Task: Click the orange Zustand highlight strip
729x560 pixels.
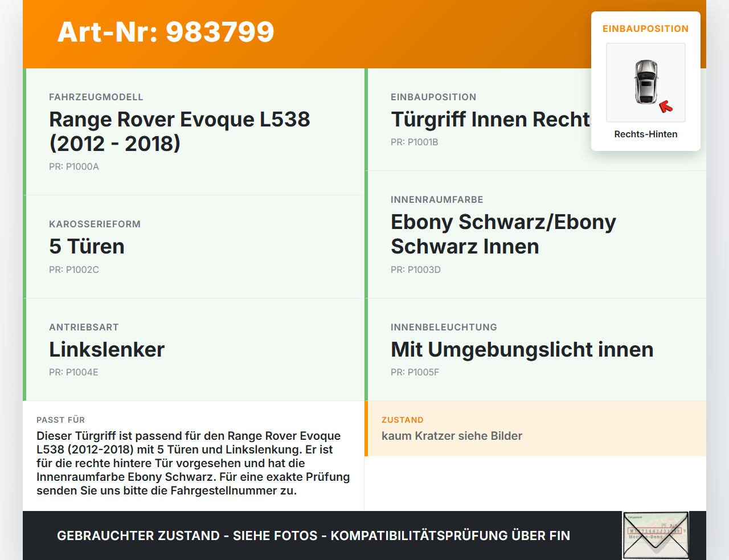Action: (x=366, y=428)
